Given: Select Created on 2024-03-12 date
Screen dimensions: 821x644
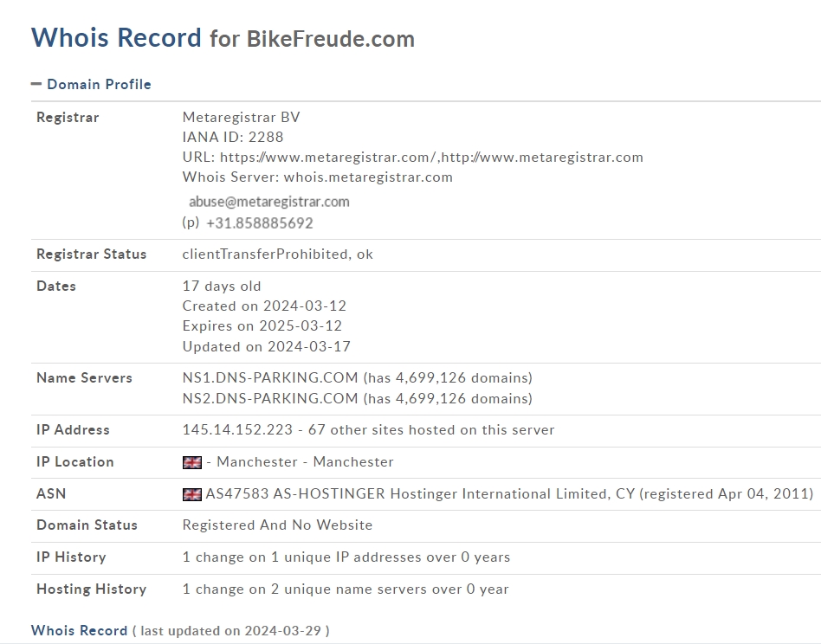Looking at the screenshot, I should click(264, 306).
